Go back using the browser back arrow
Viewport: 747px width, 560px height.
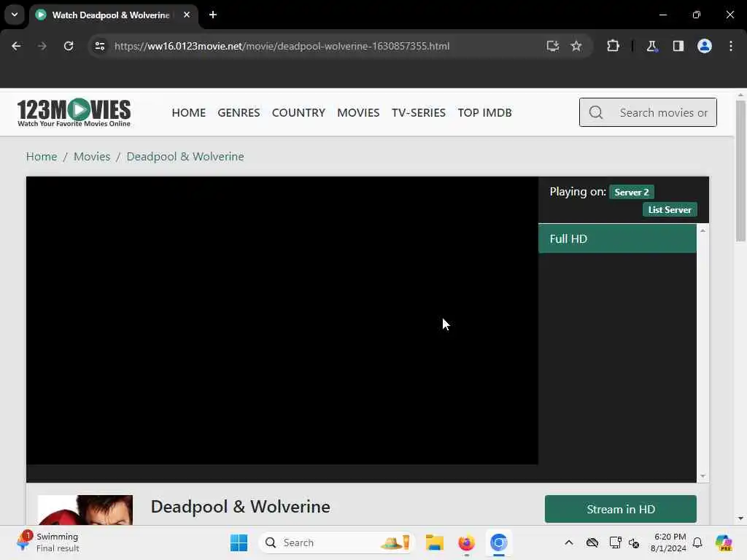click(16, 46)
